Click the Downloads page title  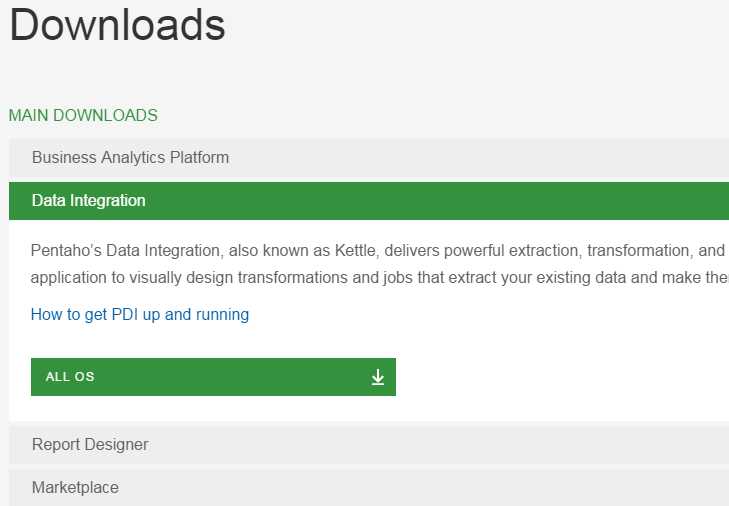pyautogui.click(x=117, y=25)
